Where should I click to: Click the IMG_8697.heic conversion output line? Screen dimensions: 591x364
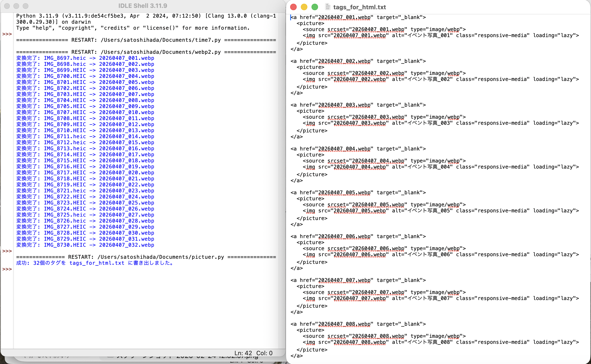click(85, 58)
